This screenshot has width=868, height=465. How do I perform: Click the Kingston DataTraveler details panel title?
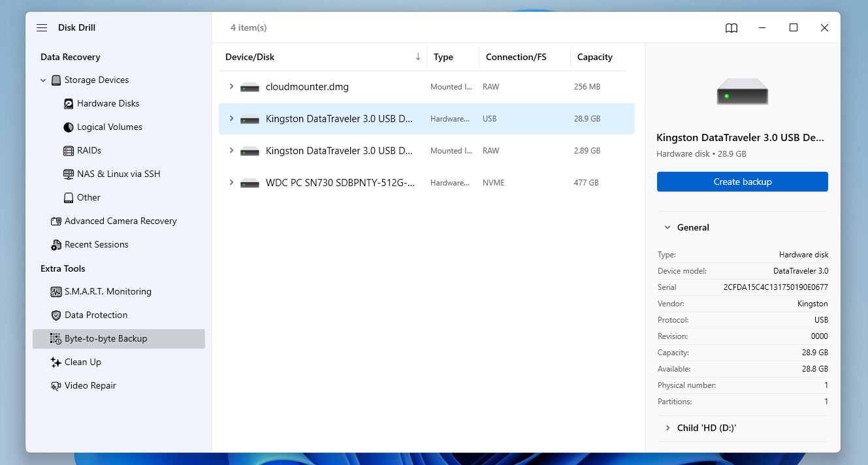click(741, 138)
